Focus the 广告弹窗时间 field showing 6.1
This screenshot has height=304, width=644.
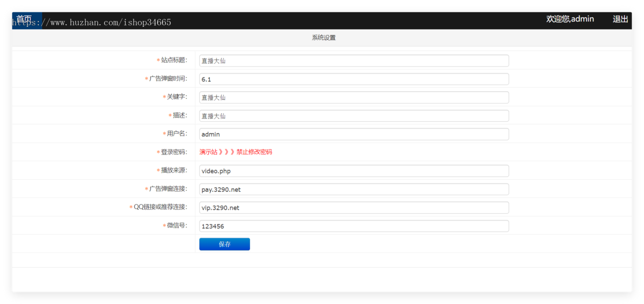tap(354, 79)
